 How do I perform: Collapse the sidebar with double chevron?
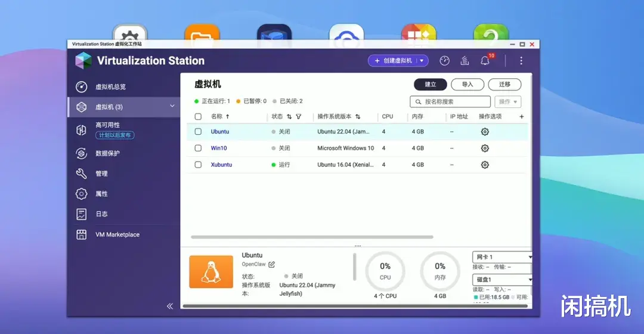click(x=170, y=306)
